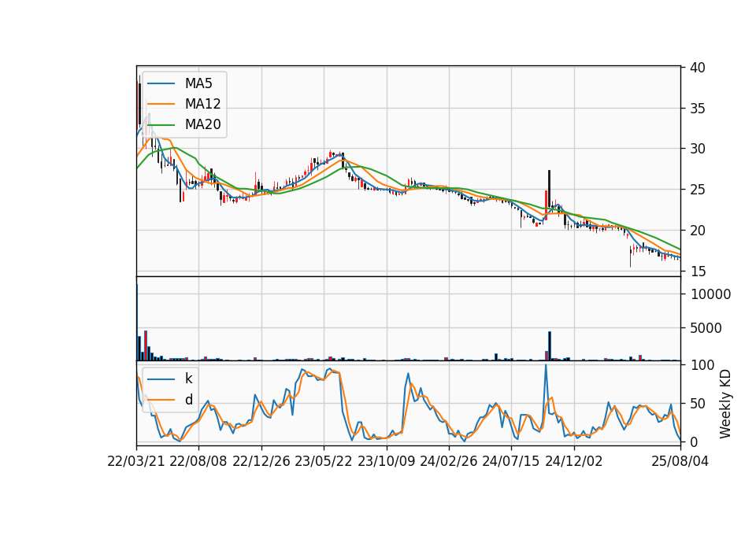Viewport: 756px width, 543px height.
Task: Click the price axis value 40
Action: pos(698,68)
